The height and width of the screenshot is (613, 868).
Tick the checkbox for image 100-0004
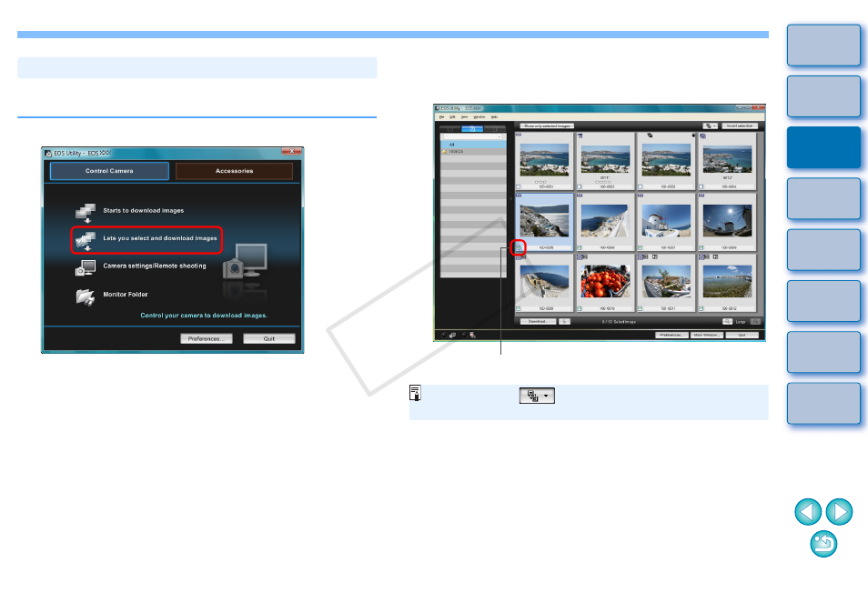pos(701,187)
